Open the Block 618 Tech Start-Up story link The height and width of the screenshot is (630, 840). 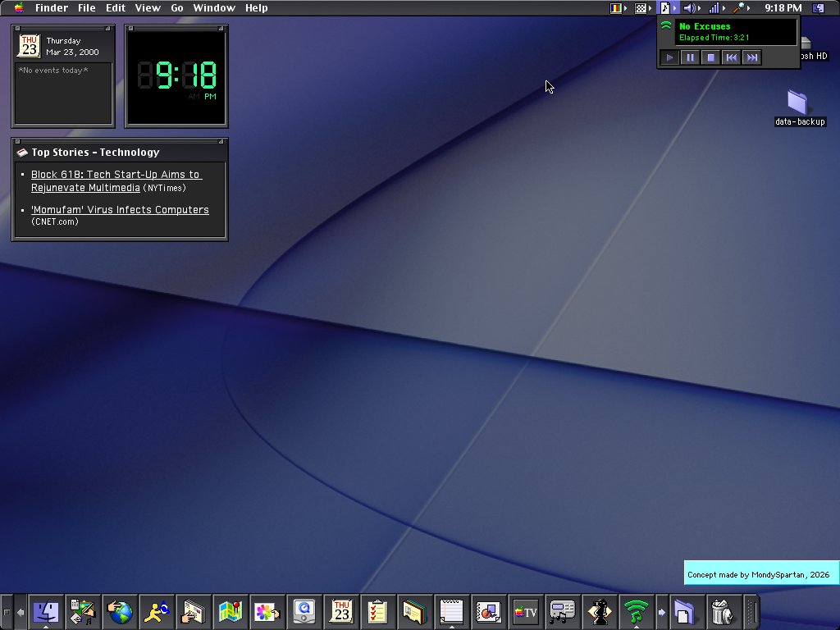[116, 181]
